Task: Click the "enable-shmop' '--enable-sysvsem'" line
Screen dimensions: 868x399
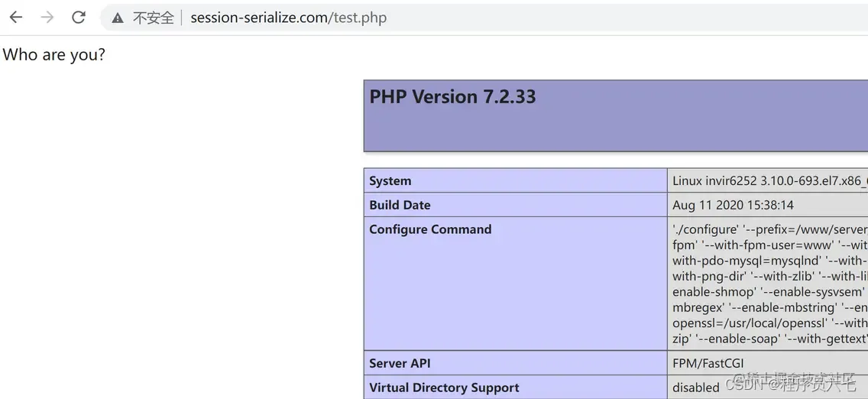Action: pyautogui.click(x=769, y=291)
